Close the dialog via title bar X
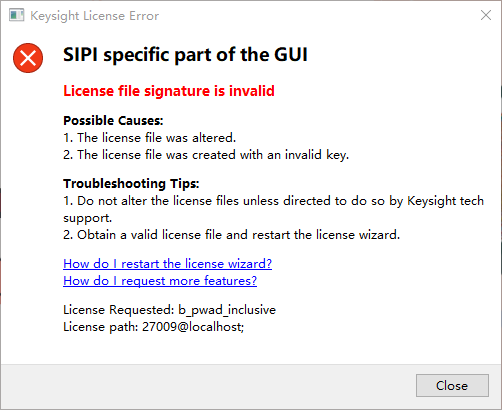The height and width of the screenshot is (410, 502). click(x=486, y=15)
